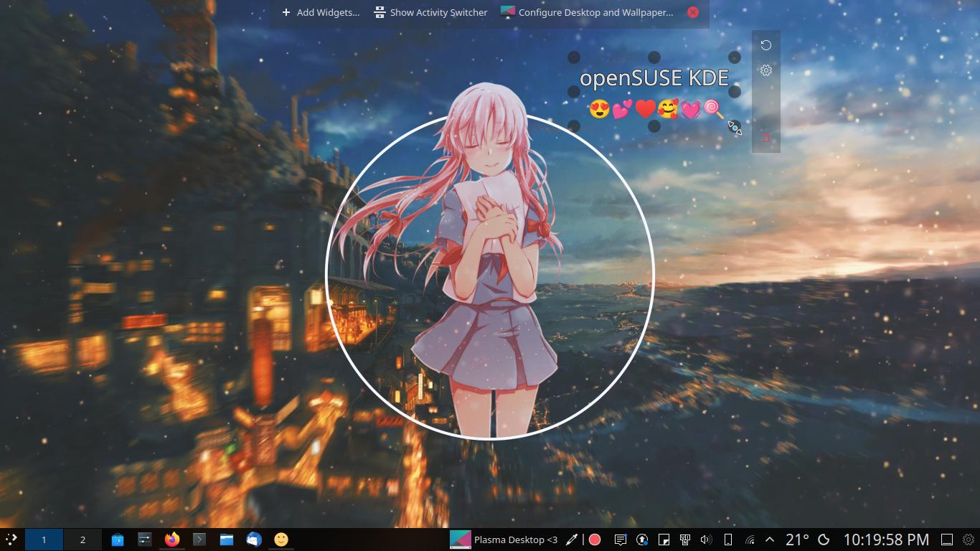Click the emoji row in the note widget

point(656,110)
